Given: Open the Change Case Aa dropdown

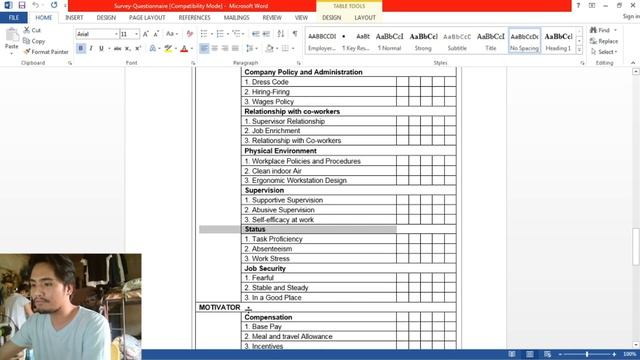Looking at the screenshot, I should (172, 34).
